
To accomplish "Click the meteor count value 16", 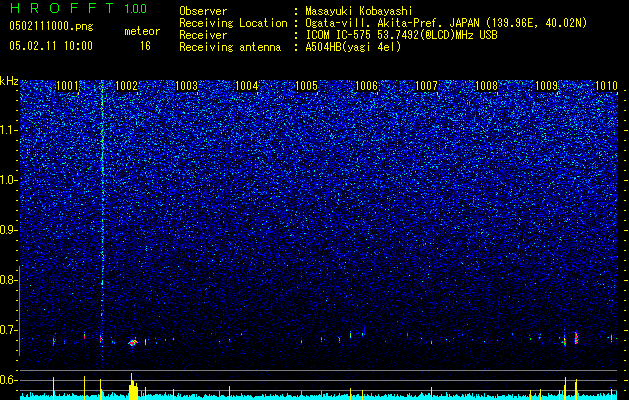I will [145, 46].
